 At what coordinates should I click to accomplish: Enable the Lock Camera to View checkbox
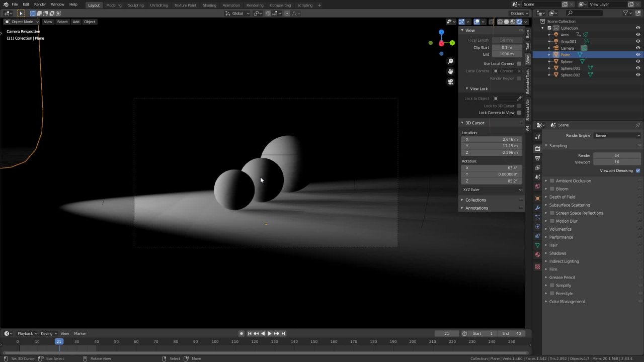(x=519, y=113)
